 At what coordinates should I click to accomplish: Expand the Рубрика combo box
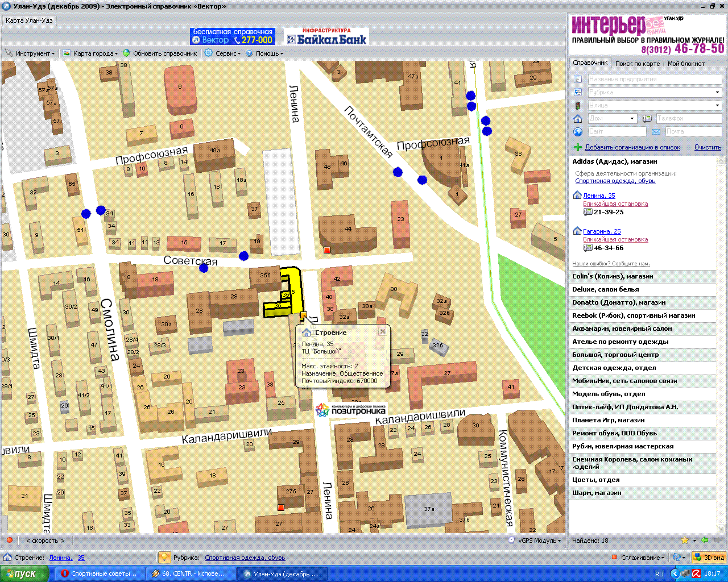(x=717, y=92)
